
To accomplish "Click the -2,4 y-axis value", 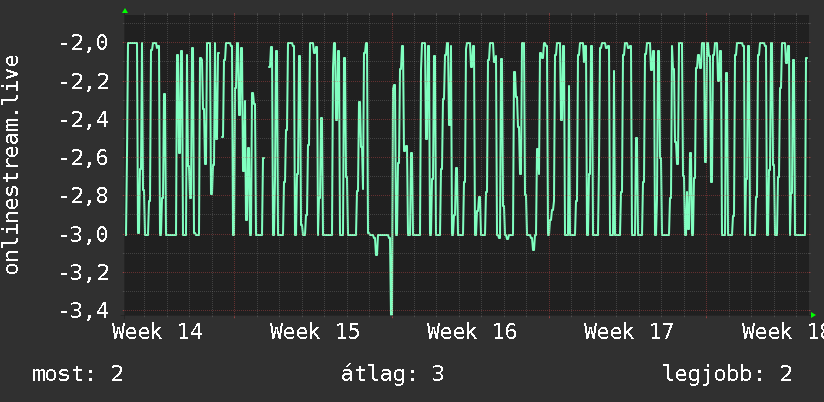I will click(x=83, y=119).
